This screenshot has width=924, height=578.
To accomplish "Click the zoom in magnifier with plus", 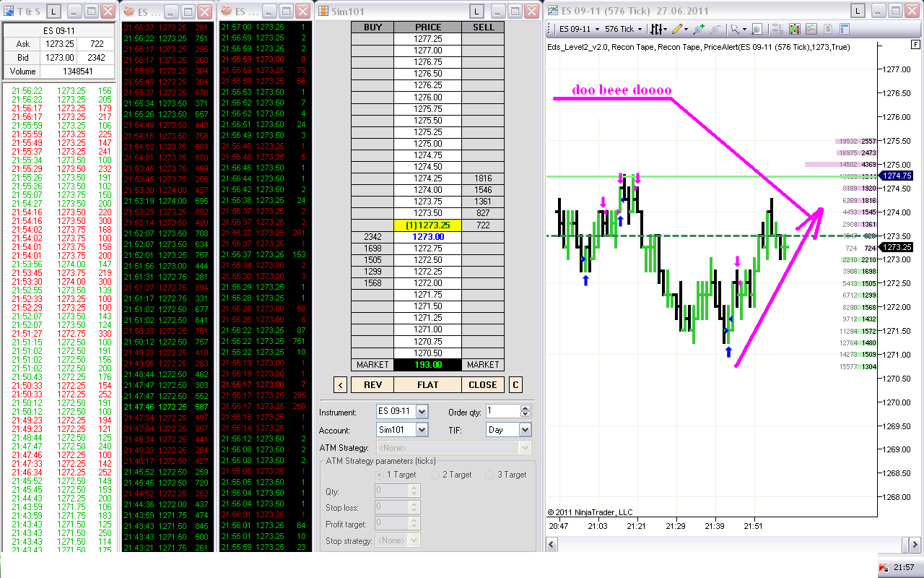I will click(698, 29).
